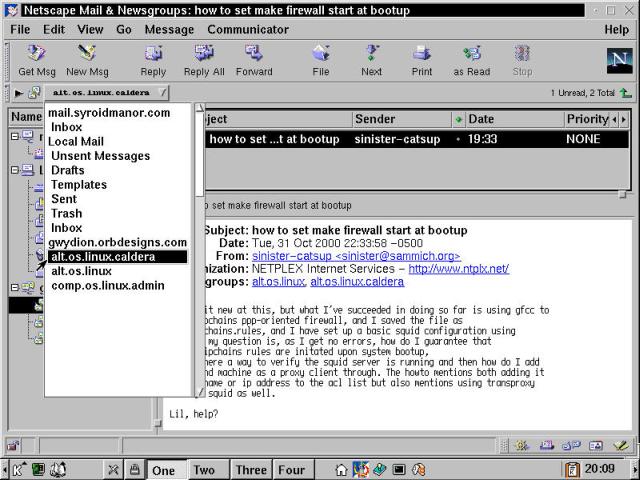Open the sinister@sammich.org email link

coord(355,256)
